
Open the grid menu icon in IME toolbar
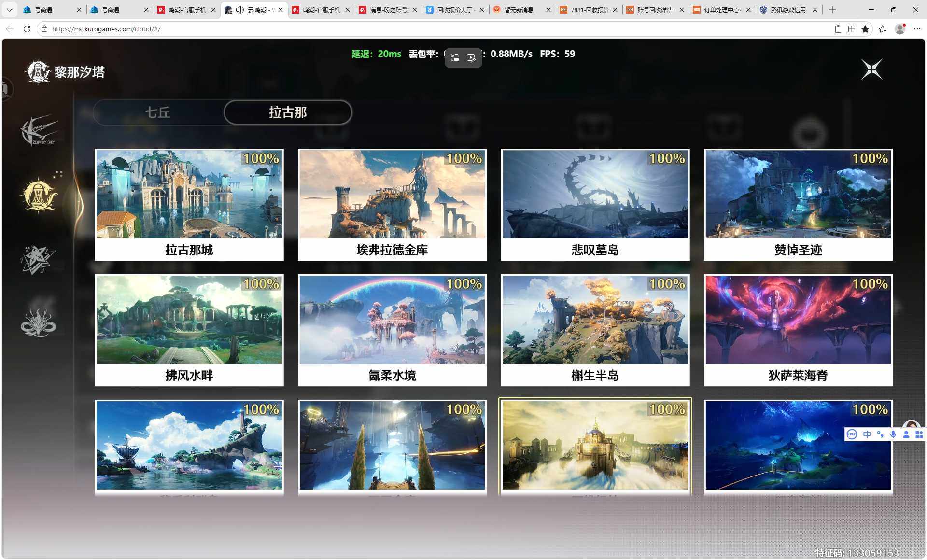(x=919, y=434)
